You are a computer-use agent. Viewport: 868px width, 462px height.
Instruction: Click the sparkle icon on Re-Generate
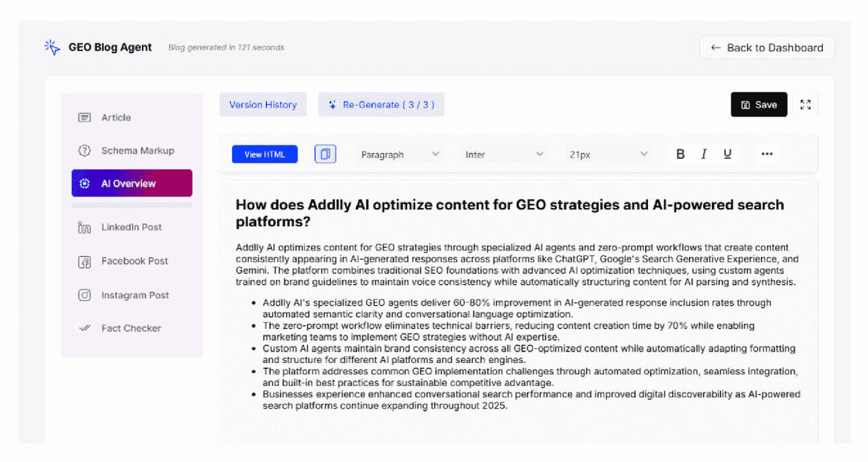(x=332, y=104)
